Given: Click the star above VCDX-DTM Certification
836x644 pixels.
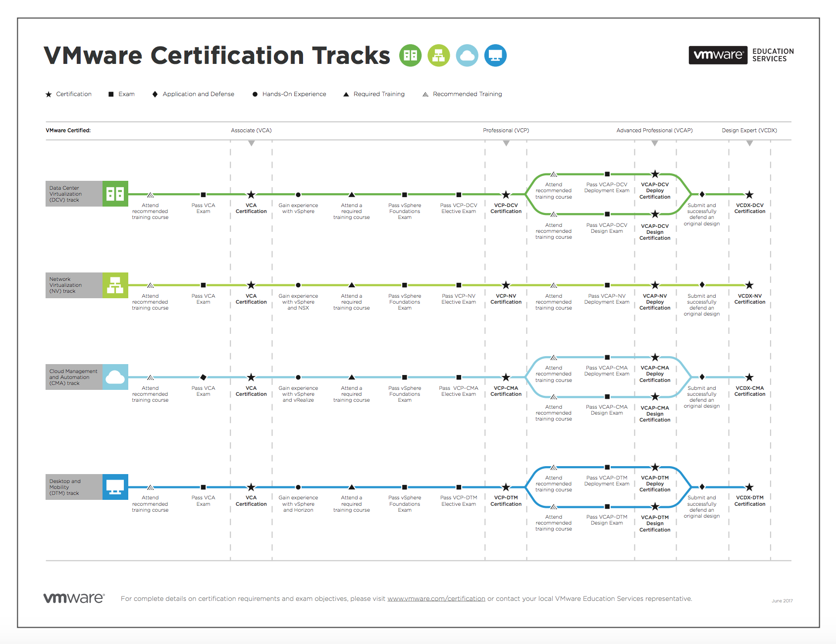Looking at the screenshot, I should click(749, 487).
